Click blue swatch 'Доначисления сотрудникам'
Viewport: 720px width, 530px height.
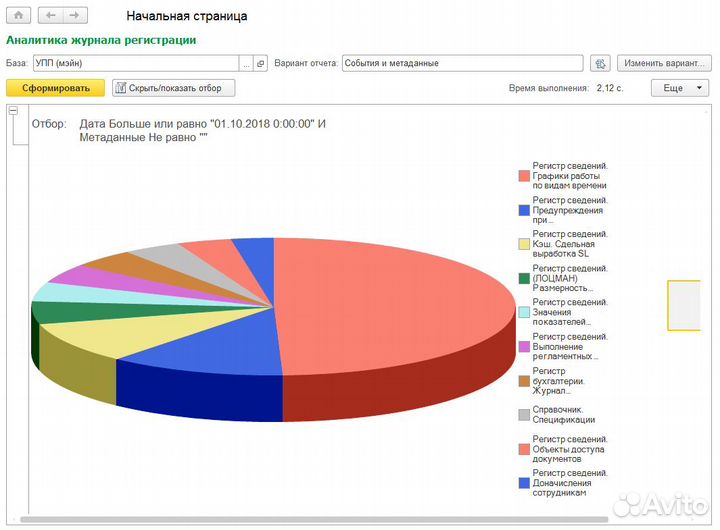pos(524,483)
